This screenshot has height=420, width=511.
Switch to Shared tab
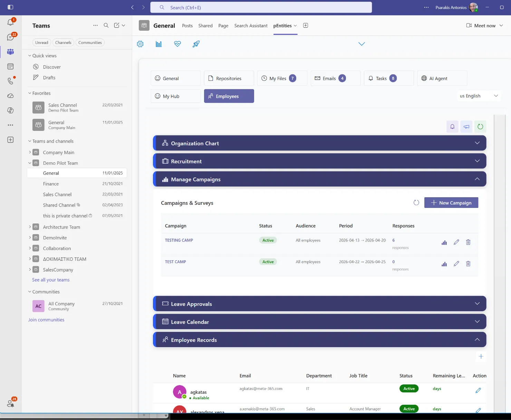(205, 26)
